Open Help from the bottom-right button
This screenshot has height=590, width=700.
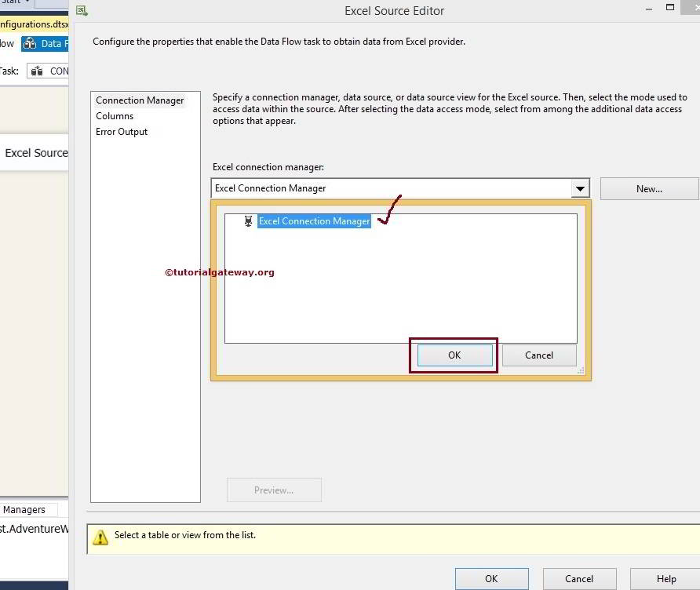click(665, 579)
